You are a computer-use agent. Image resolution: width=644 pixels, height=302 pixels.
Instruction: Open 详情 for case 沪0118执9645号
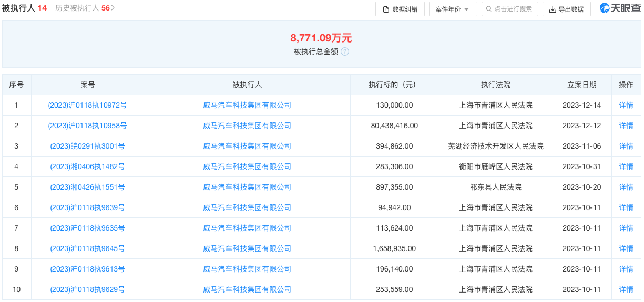pyautogui.click(x=626, y=248)
